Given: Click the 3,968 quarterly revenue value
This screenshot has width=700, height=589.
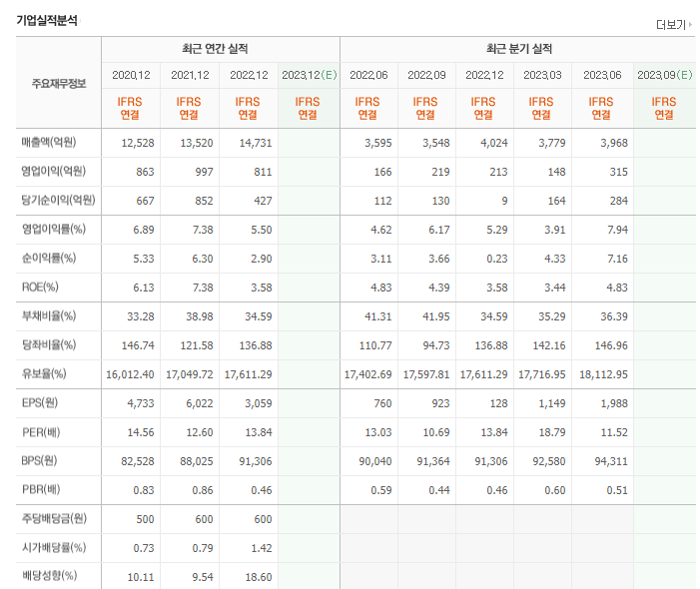Looking at the screenshot, I should [x=614, y=143].
